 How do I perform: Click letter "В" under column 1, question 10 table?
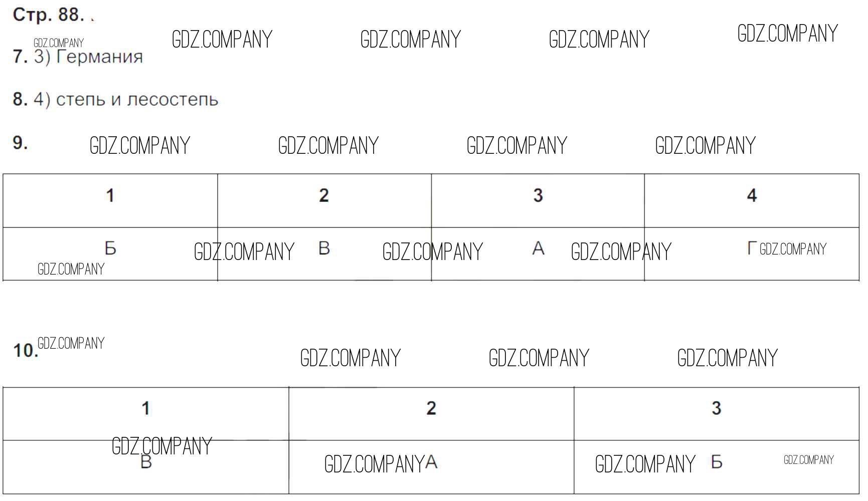pyautogui.click(x=146, y=462)
